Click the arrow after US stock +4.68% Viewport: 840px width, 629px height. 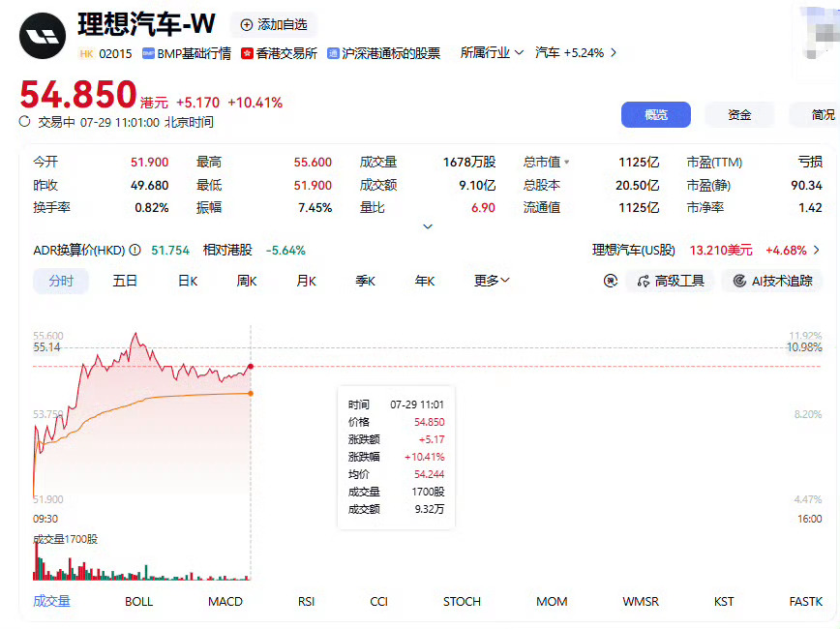point(816,251)
